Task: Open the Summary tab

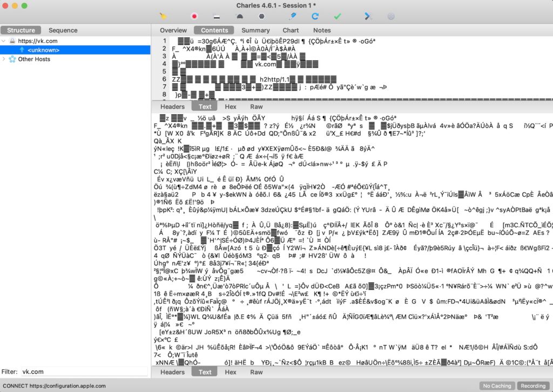Action: (x=255, y=30)
